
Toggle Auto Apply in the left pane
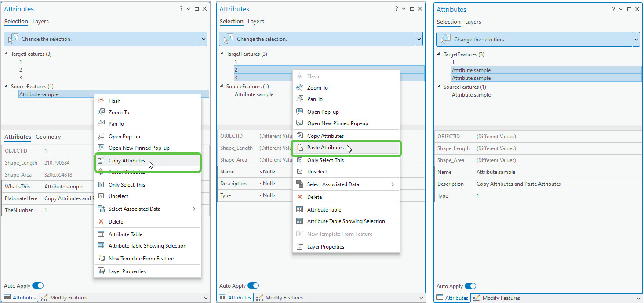(x=38, y=285)
